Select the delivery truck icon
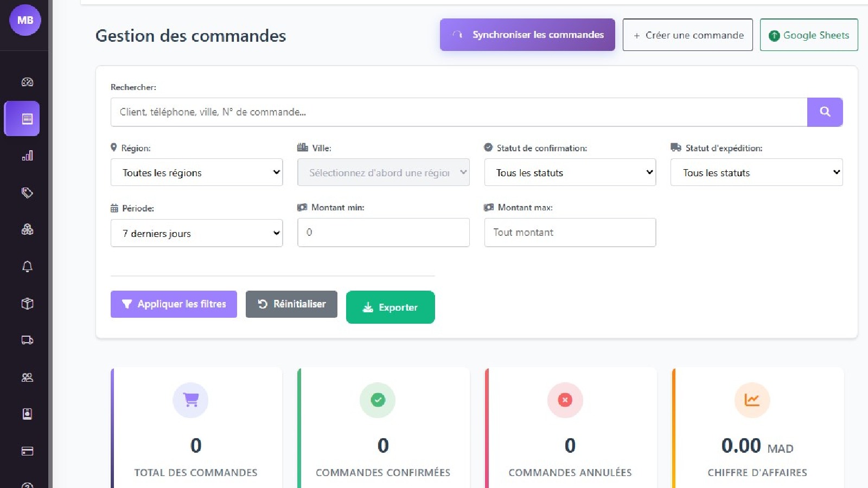Image resolution: width=868 pixels, height=488 pixels. click(27, 340)
